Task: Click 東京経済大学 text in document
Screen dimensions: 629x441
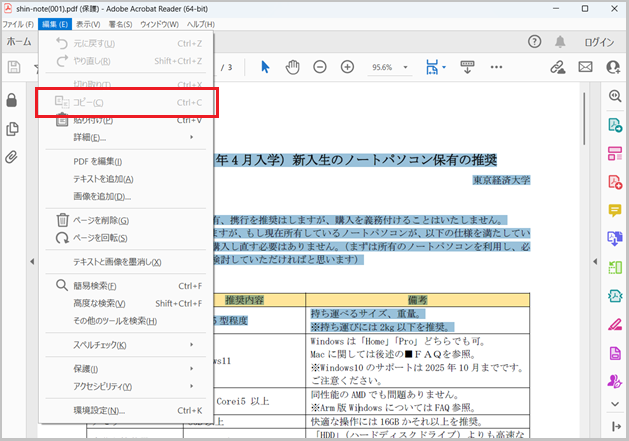Action: pos(501,180)
